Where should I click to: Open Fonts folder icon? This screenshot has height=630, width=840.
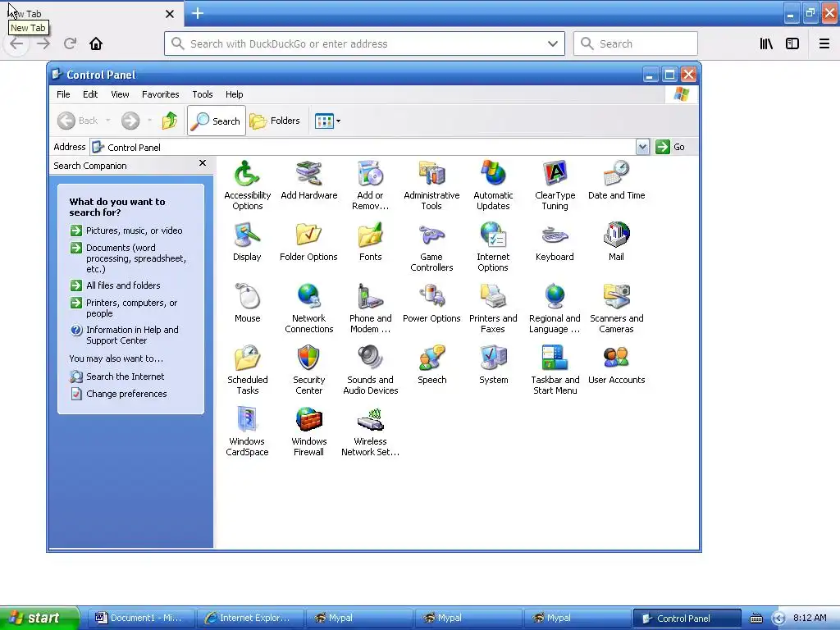[x=370, y=242]
